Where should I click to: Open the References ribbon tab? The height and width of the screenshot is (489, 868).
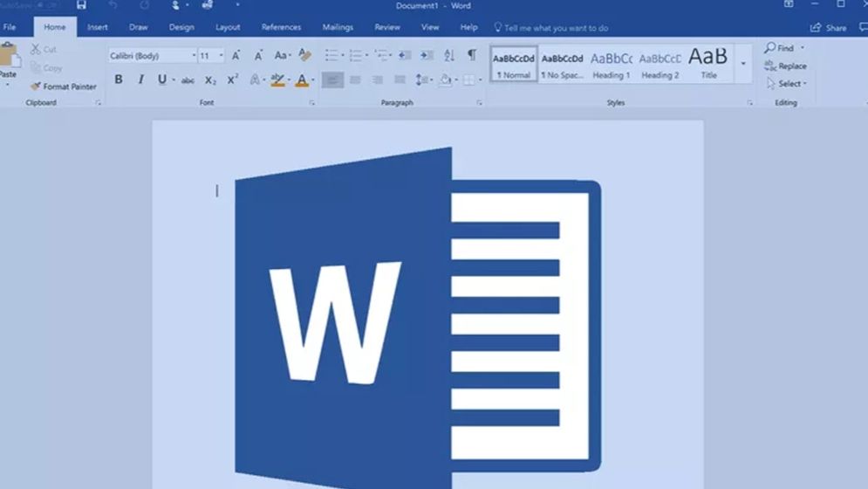[x=281, y=27]
